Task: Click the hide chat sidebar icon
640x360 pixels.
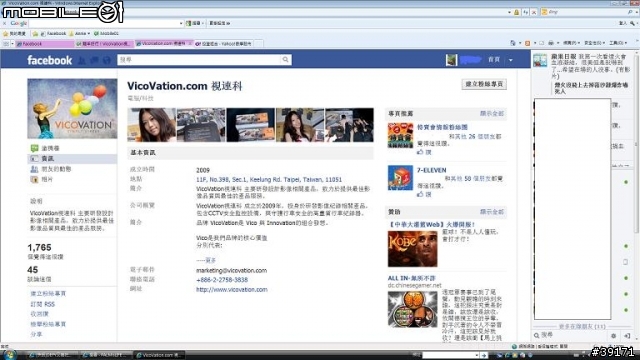Action: point(627,336)
